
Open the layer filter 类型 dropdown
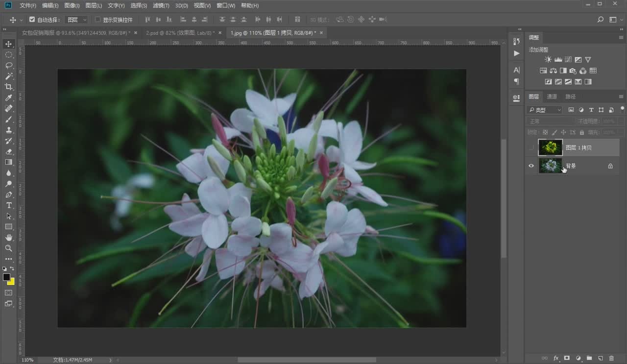pyautogui.click(x=545, y=110)
